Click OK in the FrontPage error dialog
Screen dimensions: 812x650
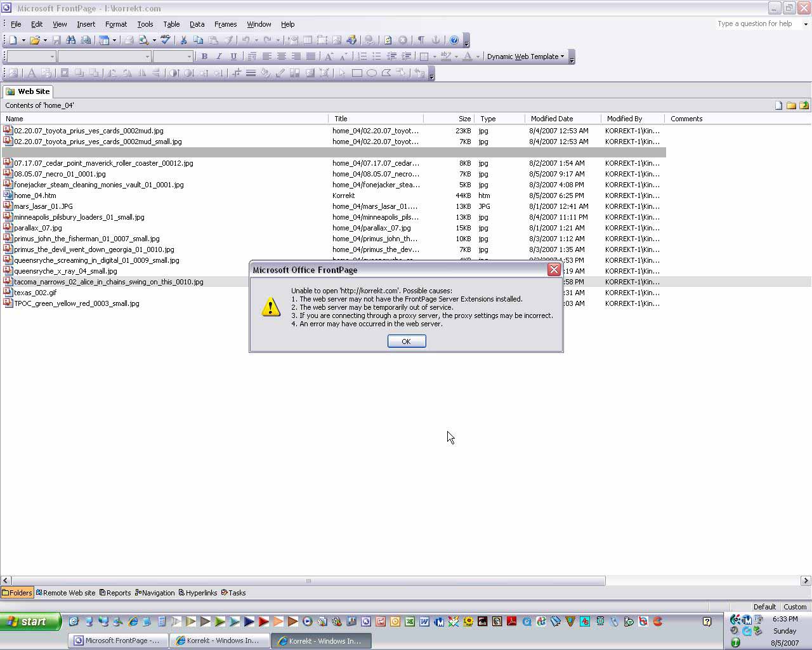(x=406, y=342)
